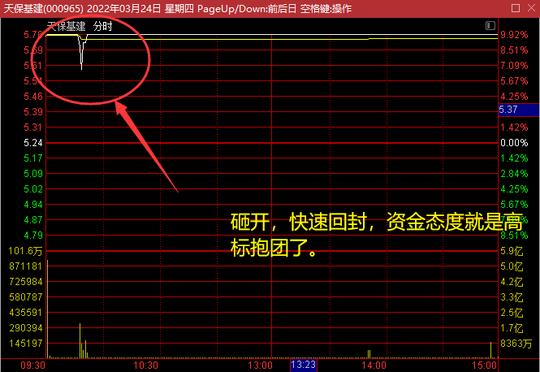Click the white 0.00% percentage label
This screenshot has height=372, width=540.
tap(514, 143)
